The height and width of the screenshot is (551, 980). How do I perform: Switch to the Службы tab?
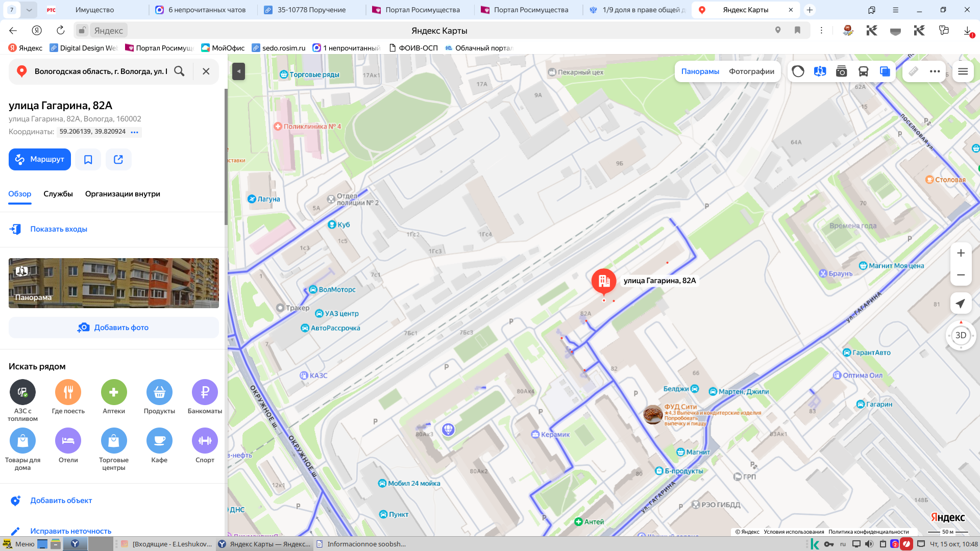(x=58, y=194)
